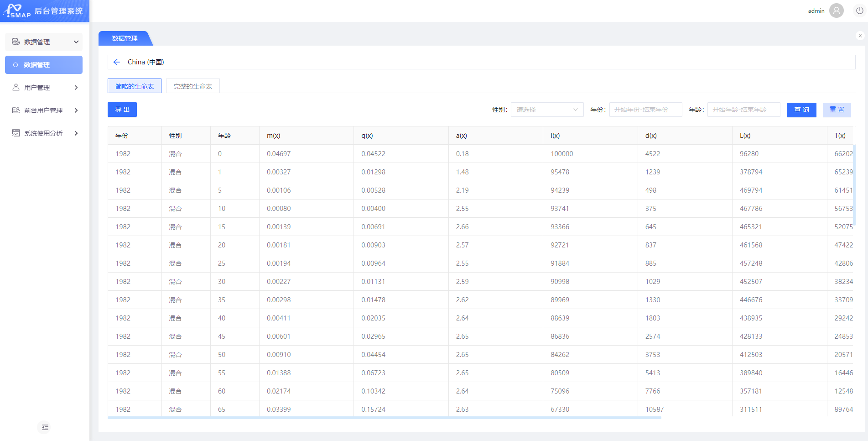Click the 系统使用分析 chart icon
This screenshot has height=441, width=868.
click(x=16, y=133)
